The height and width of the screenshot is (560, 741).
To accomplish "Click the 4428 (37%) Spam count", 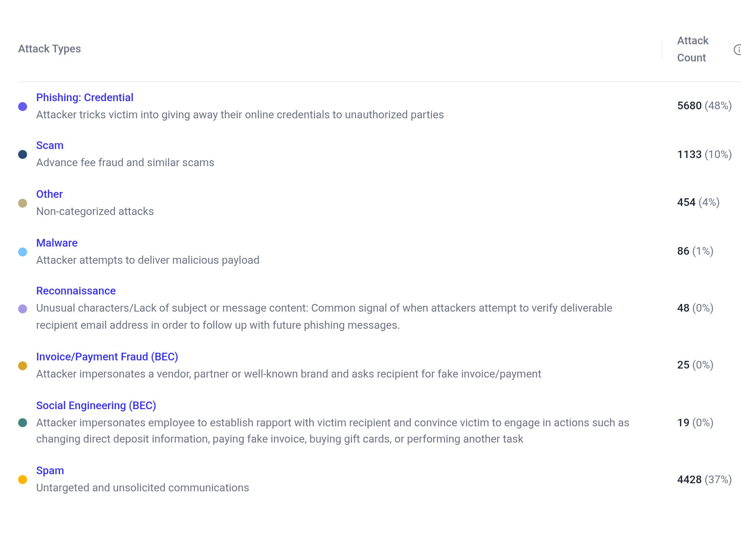I will 704,480.
